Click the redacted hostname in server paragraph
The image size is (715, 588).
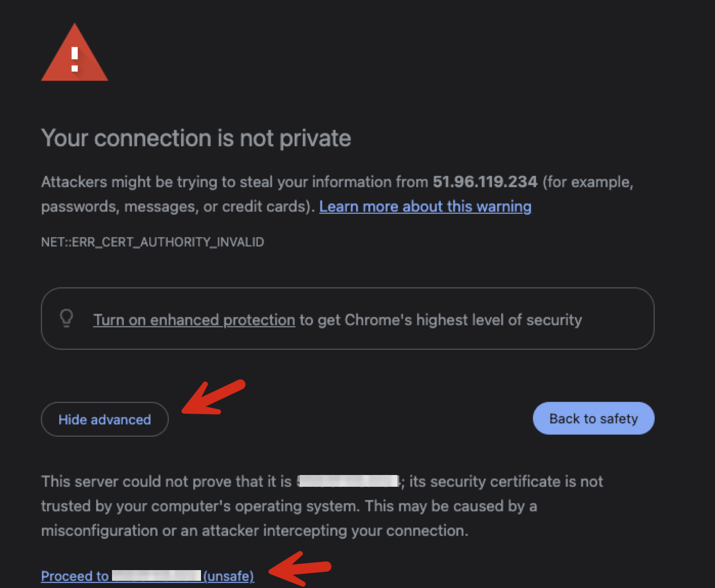(349, 481)
